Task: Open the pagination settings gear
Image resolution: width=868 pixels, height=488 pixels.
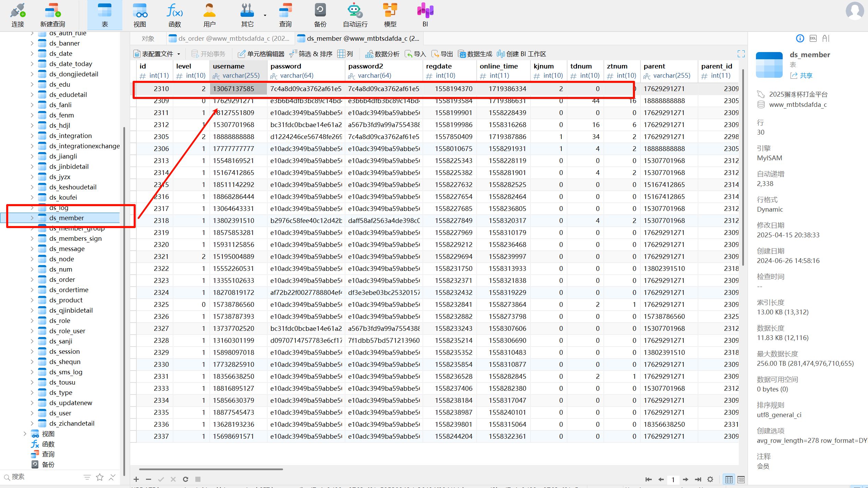Action: point(710,479)
